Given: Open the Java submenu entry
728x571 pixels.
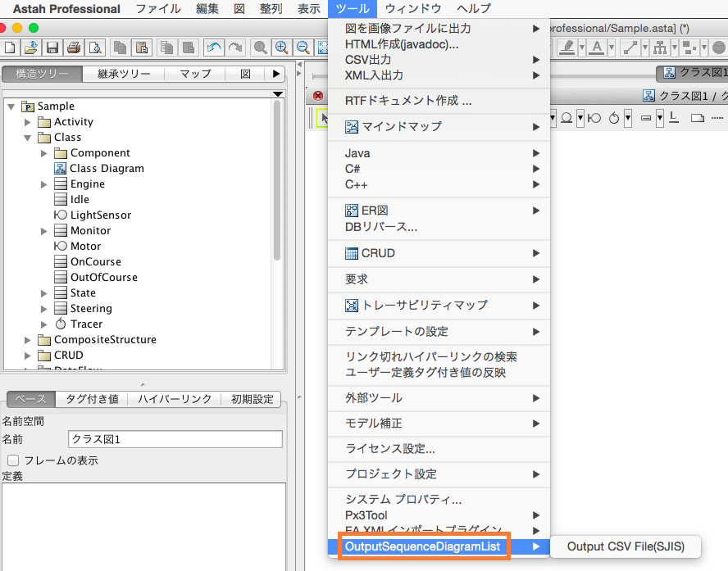Looking at the screenshot, I should [x=357, y=153].
